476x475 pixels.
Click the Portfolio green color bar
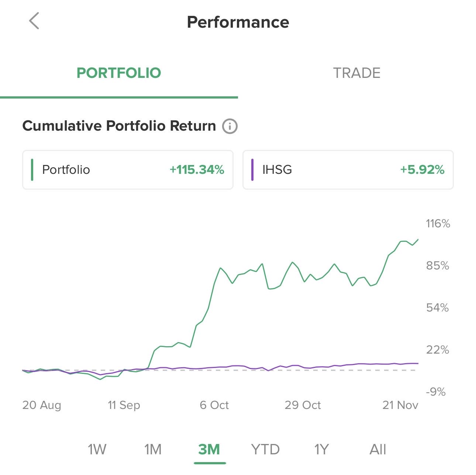coord(32,170)
